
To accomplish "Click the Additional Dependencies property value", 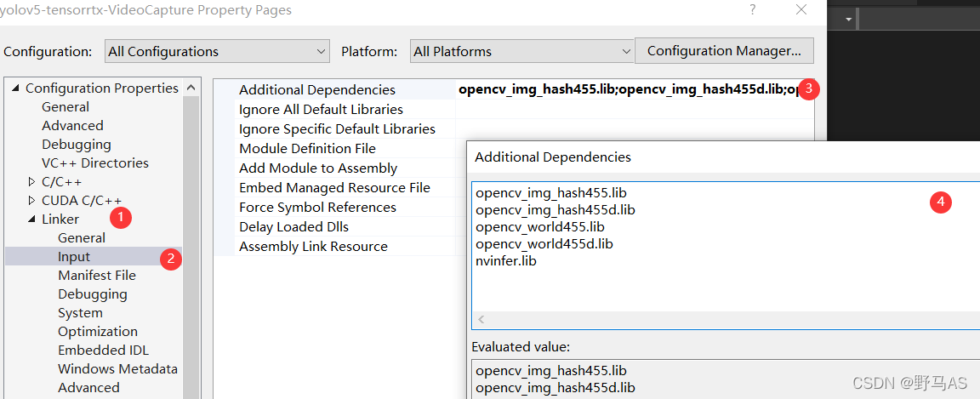I will [x=626, y=89].
